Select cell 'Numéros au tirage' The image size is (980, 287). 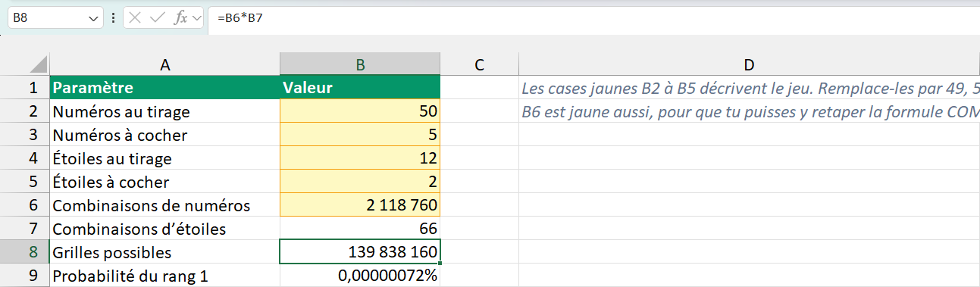coord(164,111)
